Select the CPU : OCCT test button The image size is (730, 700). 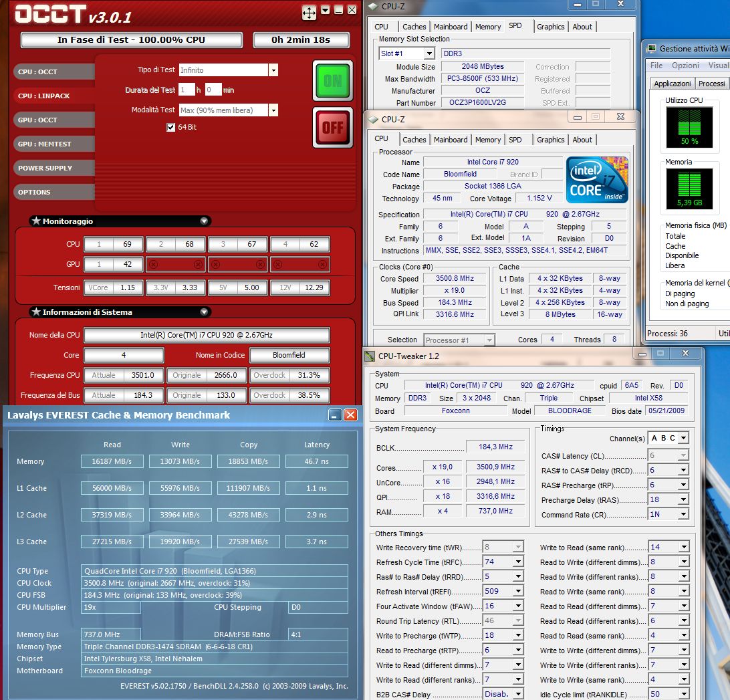pos(54,72)
